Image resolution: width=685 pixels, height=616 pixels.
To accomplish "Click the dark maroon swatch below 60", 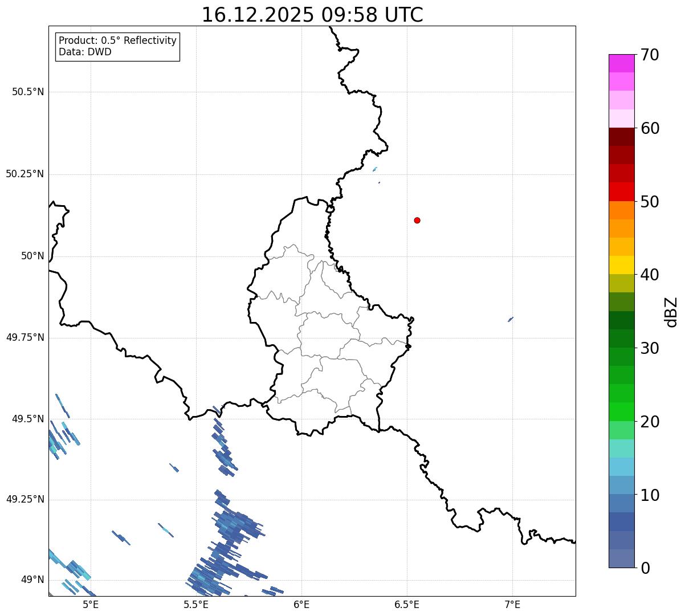I will pos(621,137).
